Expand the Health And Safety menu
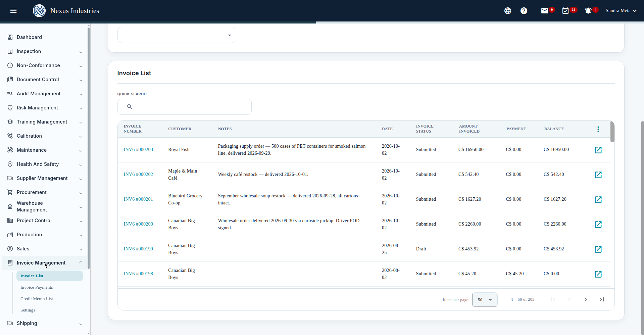Image resolution: width=644 pixels, height=335 pixels. point(44,164)
